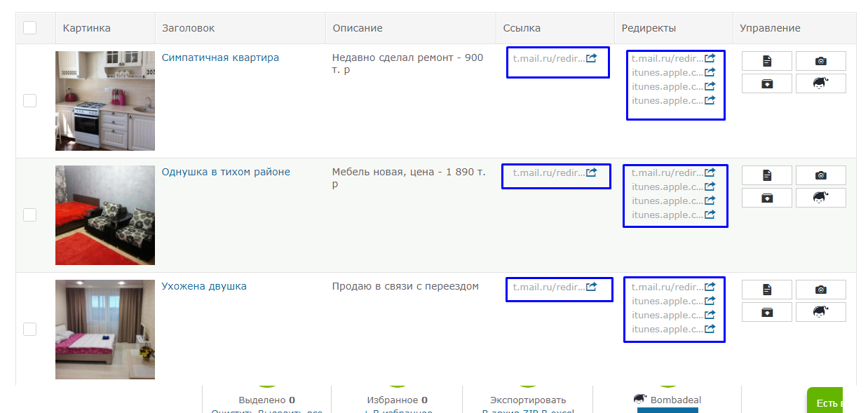The image size is (868, 413).
Task: Click document icon button in Ухожена двушка row
Action: point(767,290)
